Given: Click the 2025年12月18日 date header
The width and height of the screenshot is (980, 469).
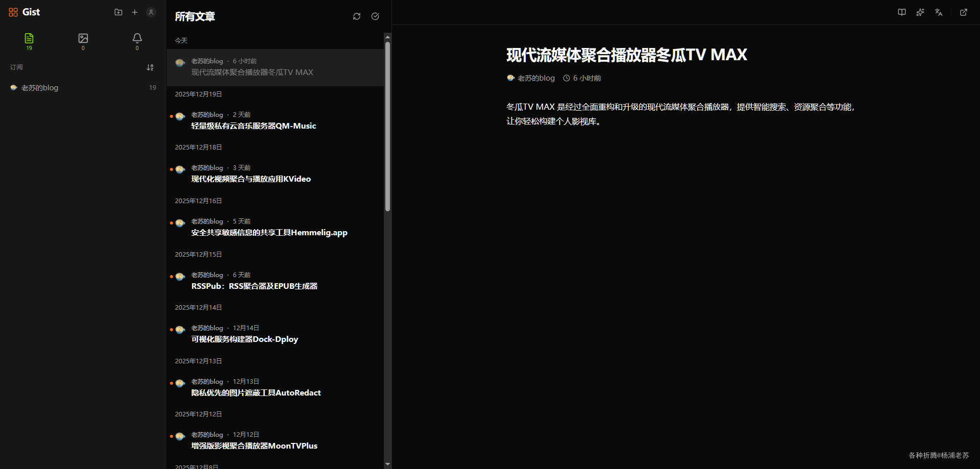Looking at the screenshot, I should (x=199, y=147).
